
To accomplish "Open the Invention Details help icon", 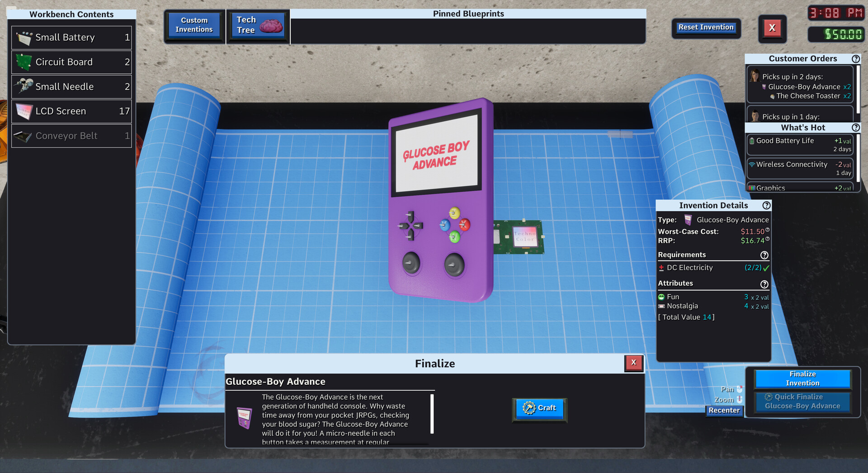I will pyautogui.click(x=766, y=205).
